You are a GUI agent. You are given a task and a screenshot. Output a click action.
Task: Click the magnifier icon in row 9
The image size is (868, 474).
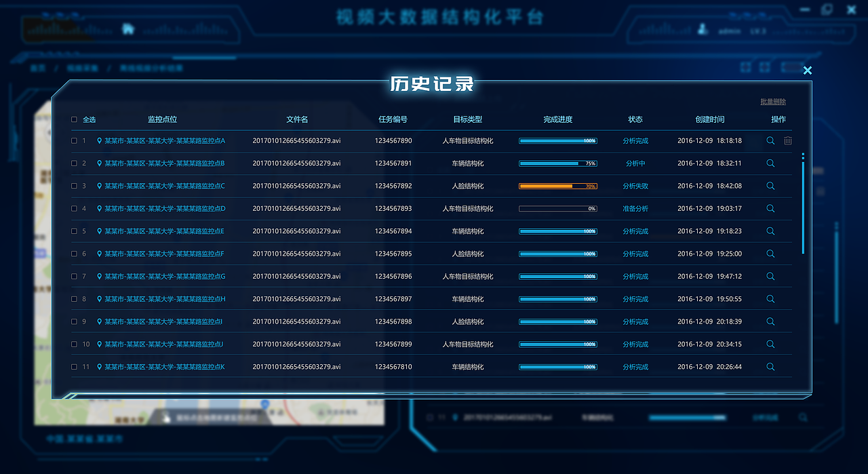770,321
